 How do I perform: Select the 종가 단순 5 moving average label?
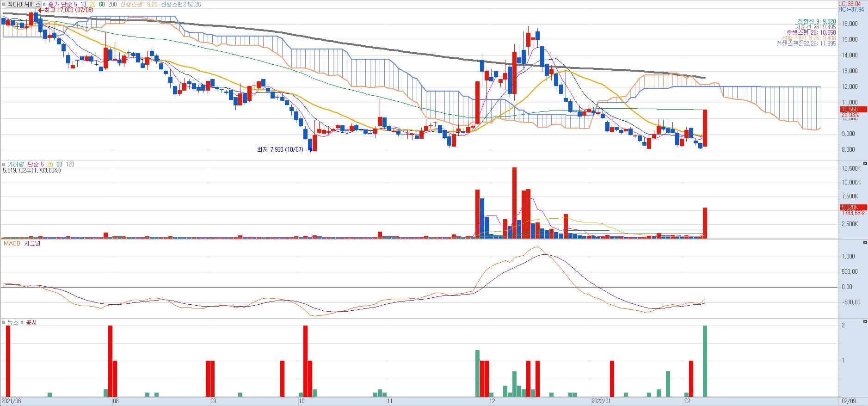click(x=62, y=4)
